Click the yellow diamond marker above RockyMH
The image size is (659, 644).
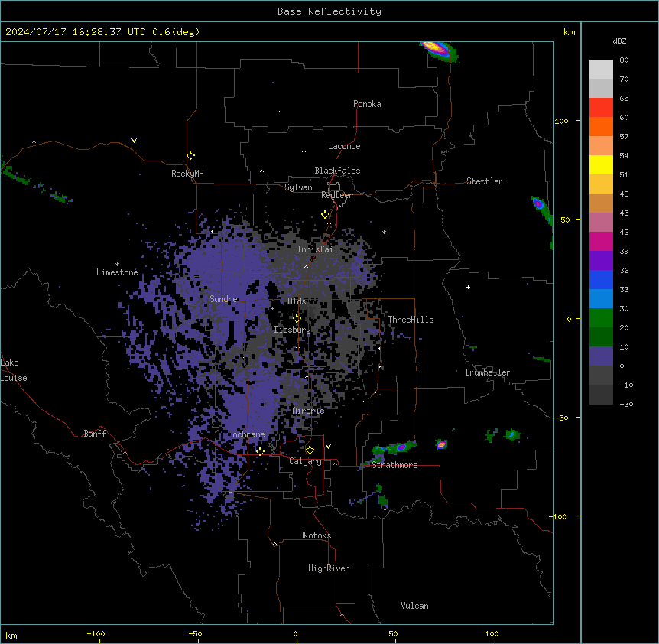point(191,156)
